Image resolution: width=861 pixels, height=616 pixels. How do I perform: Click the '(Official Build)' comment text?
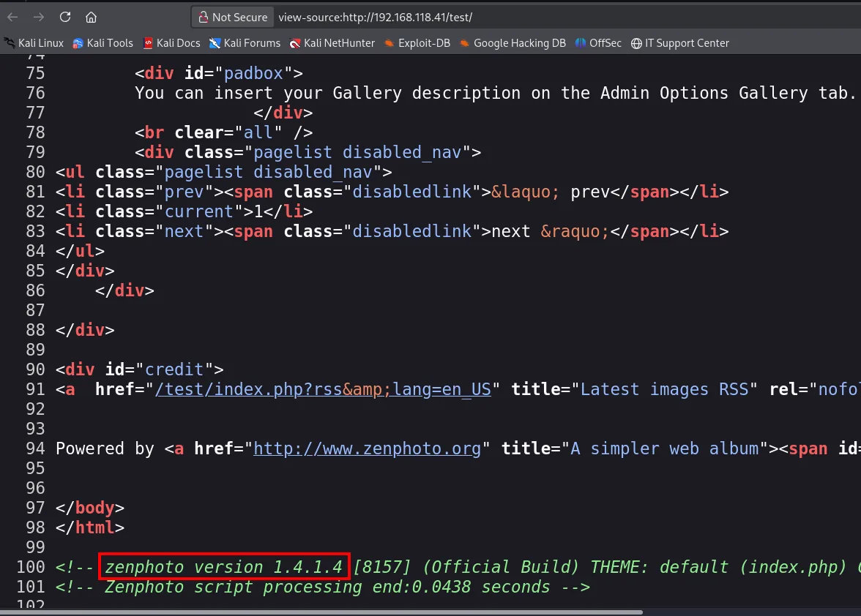(501, 567)
